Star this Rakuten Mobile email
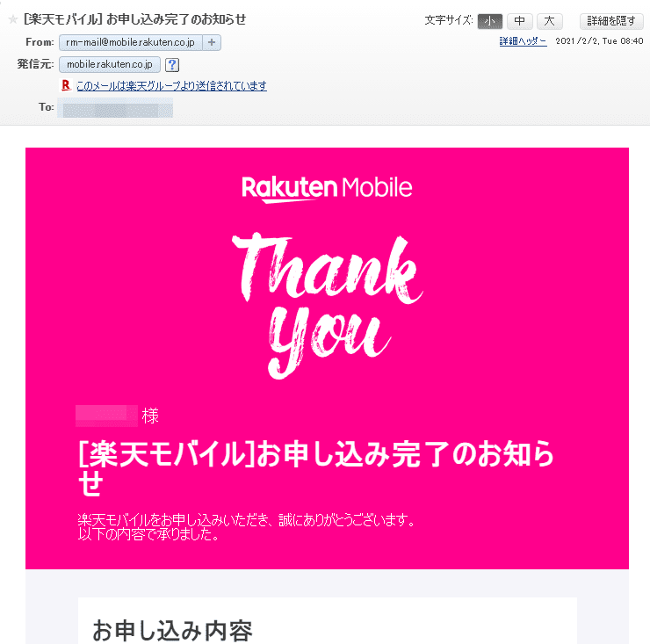This screenshot has height=644, width=650. click(x=13, y=19)
